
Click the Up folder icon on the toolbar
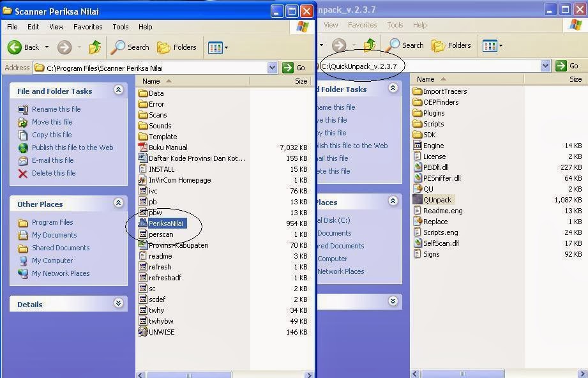(94, 47)
